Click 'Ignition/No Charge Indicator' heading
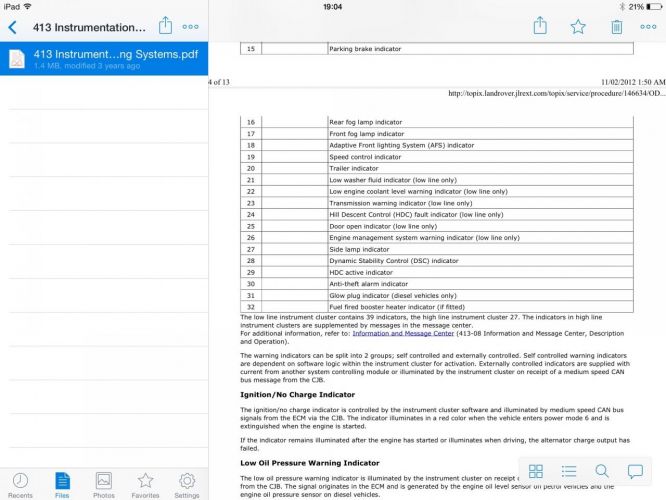666x500 pixels. pos(297,395)
